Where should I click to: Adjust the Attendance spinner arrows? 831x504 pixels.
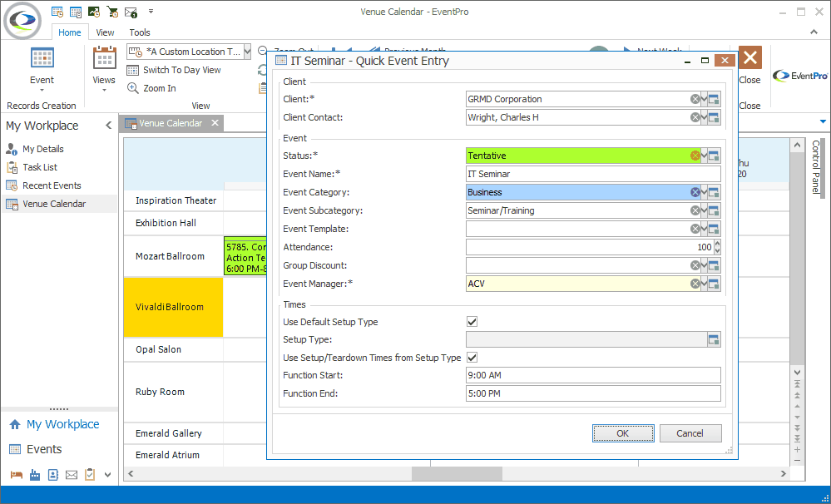point(717,247)
